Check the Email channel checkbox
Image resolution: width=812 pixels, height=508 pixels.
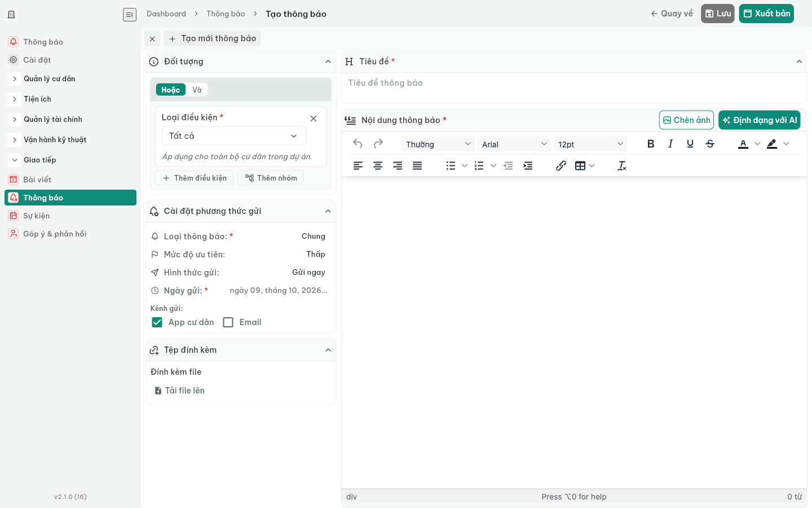point(228,322)
